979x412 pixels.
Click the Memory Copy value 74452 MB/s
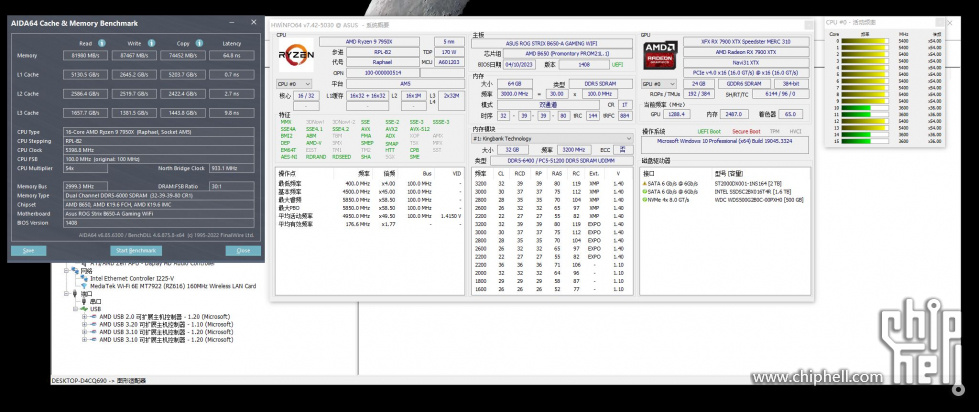tap(183, 56)
